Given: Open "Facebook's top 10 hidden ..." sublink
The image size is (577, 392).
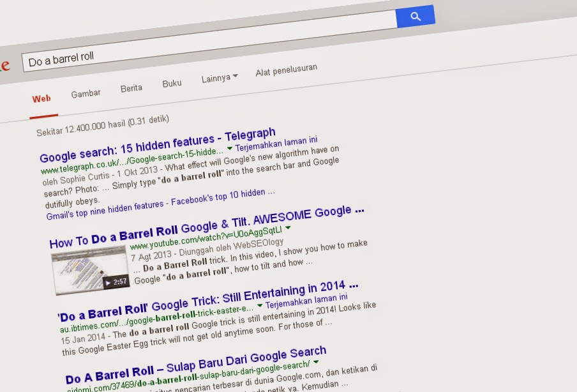Looking at the screenshot, I should [223, 197].
